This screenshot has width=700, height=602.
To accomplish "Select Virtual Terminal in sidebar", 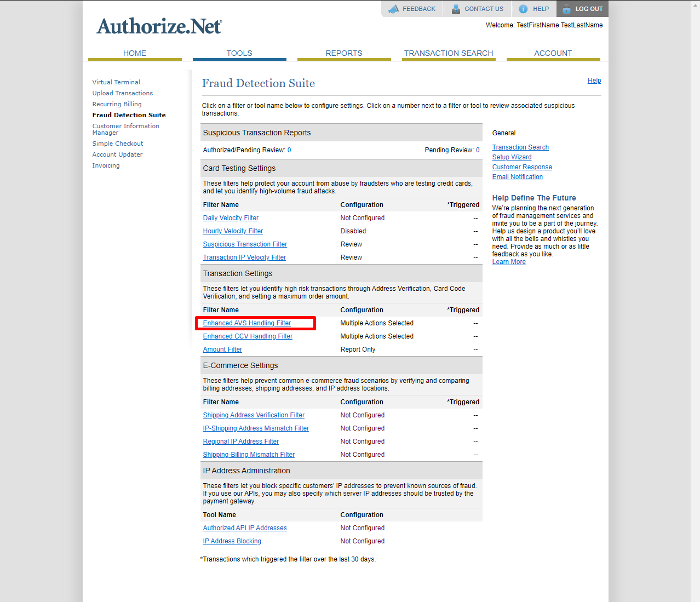I will tap(116, 82).
